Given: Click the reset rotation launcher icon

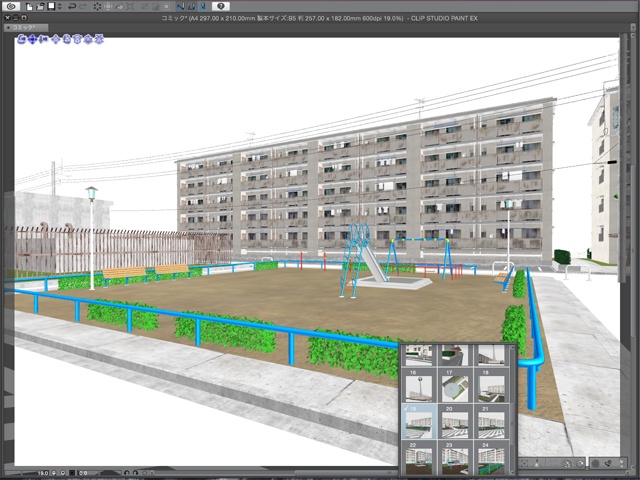Looking at the screenshot, I should 579,463.
